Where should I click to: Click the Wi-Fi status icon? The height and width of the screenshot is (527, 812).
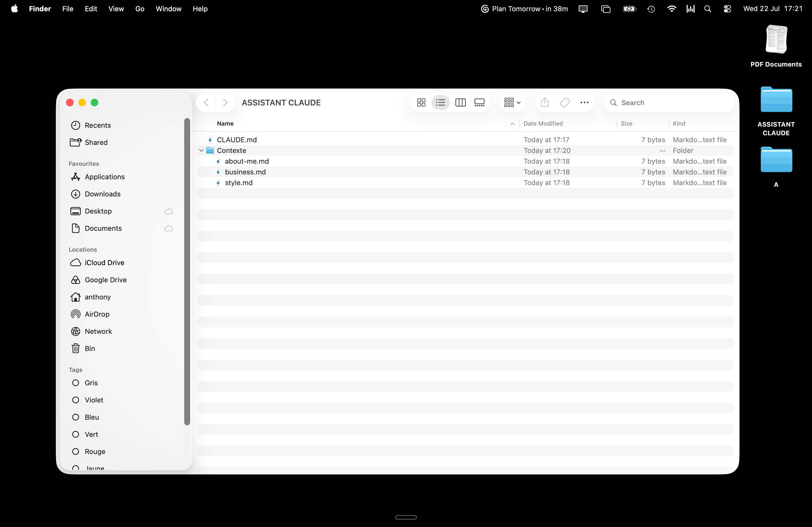tap(672, 9)
